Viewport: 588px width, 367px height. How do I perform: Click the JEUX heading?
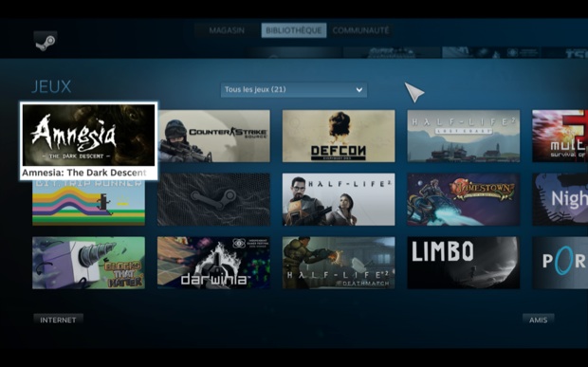pos(51,86)
